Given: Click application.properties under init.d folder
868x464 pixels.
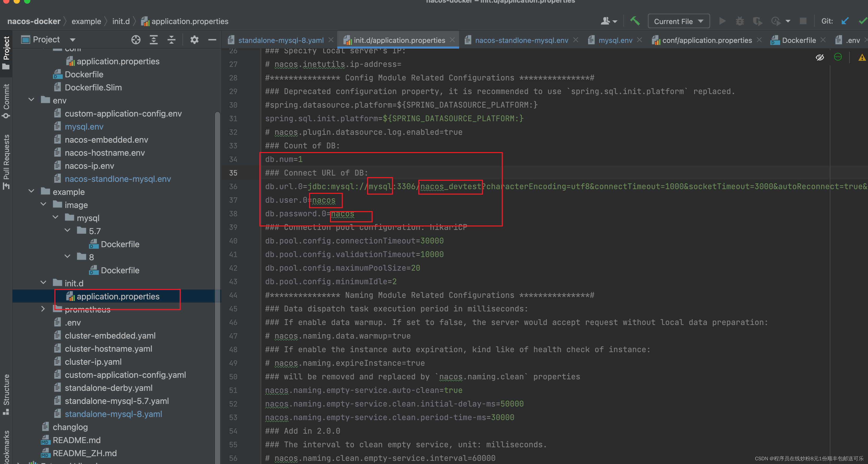Looking at the screenshot, I should point(118,296).
